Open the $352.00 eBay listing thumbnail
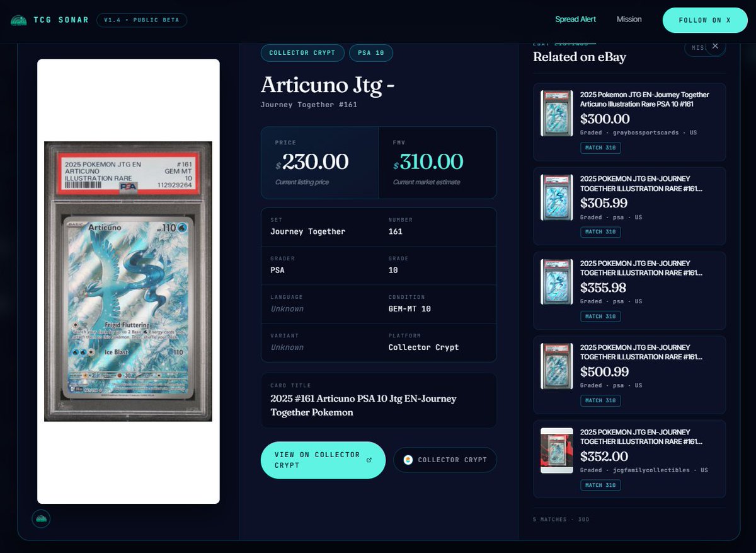Viewport: 756px width, 553px height. pyautogui.click(x=557, y=450)
